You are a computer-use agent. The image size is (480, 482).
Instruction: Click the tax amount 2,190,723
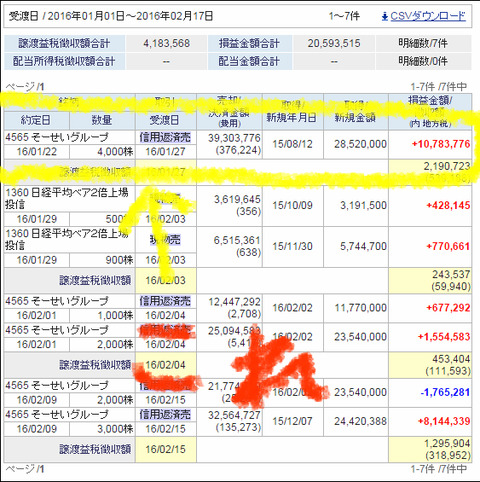coord(447,166)
